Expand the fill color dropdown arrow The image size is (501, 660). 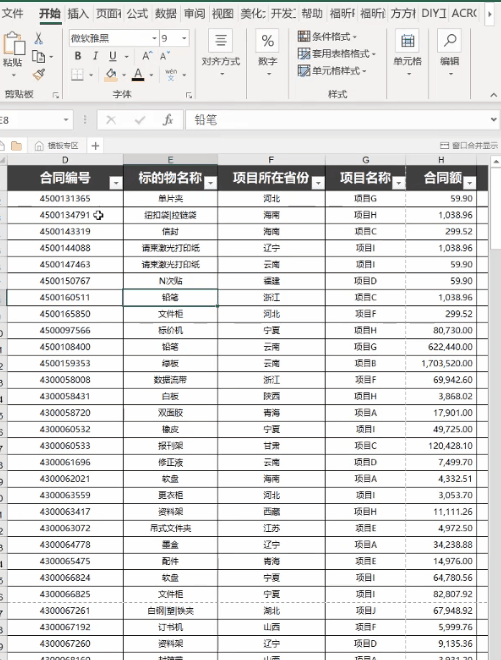pyautogui.click(x=124, y=75)
